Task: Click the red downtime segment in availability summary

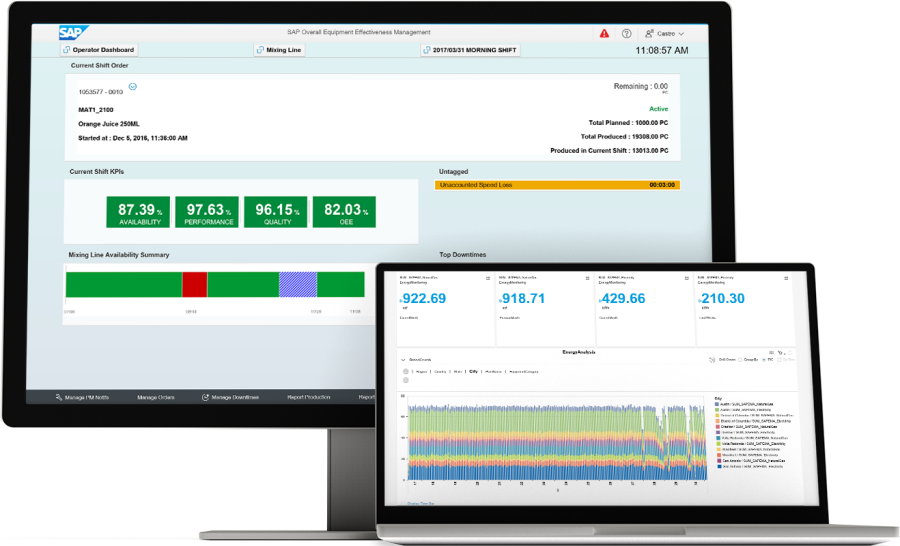Action: 195,284
